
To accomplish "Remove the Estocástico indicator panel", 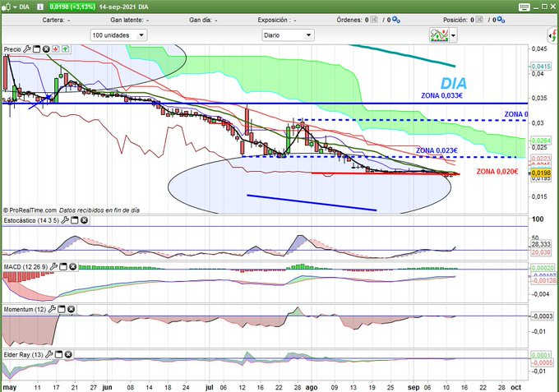I will point(84,220).
